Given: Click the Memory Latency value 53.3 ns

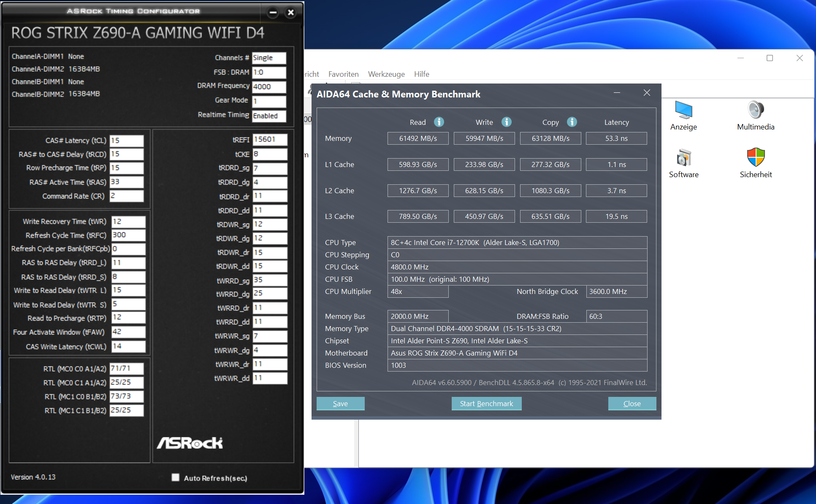Looking at the screenshot, I should coord(616,138).
